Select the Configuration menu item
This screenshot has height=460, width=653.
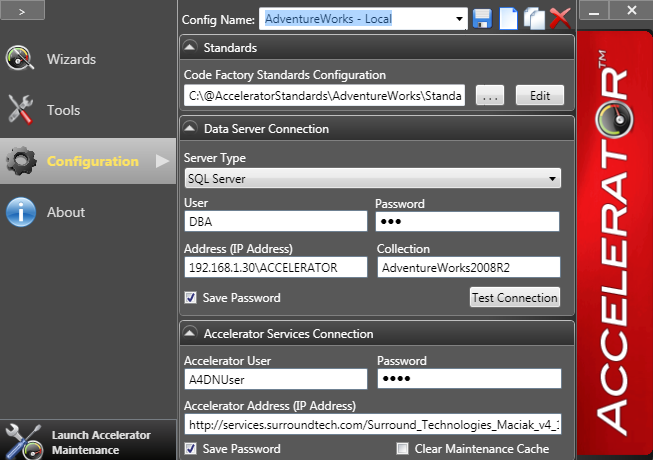click(88, 161)
